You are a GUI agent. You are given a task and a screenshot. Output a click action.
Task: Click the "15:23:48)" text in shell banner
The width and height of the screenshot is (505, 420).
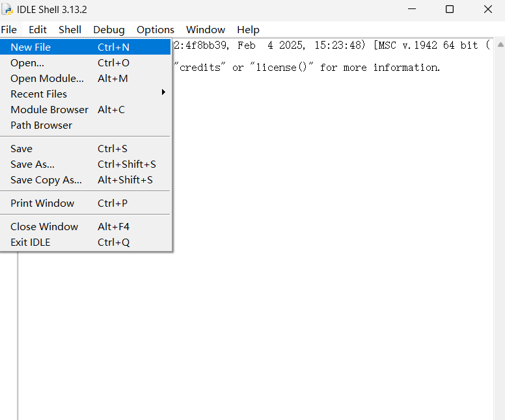[340, 45]
